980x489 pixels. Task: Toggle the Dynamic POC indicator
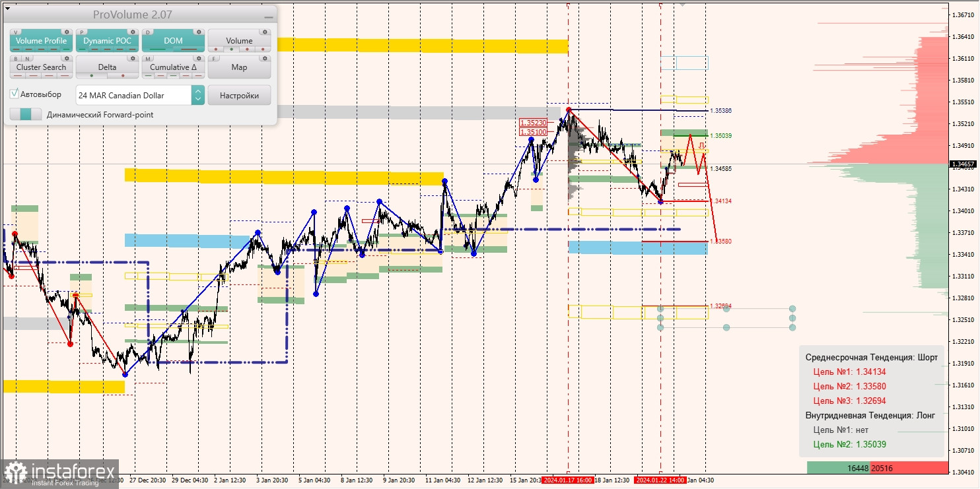(x=107, y=41)
